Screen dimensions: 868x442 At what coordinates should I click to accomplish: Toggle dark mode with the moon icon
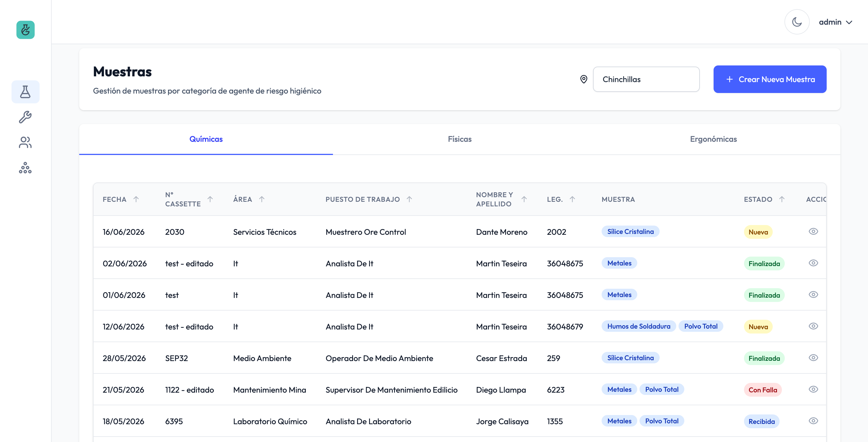[797, 22]
